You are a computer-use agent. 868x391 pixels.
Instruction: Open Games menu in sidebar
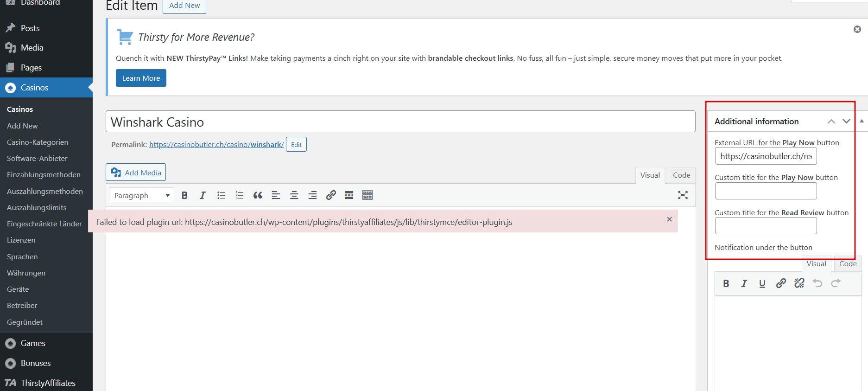pyautogui.click(x=46, y=343)
